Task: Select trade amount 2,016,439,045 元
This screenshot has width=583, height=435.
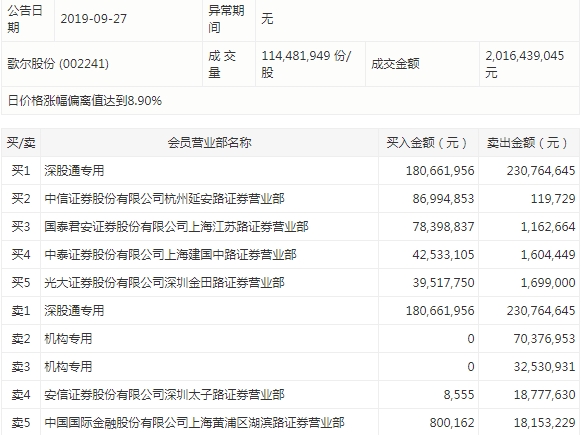Action: click(x=525, y=64)
